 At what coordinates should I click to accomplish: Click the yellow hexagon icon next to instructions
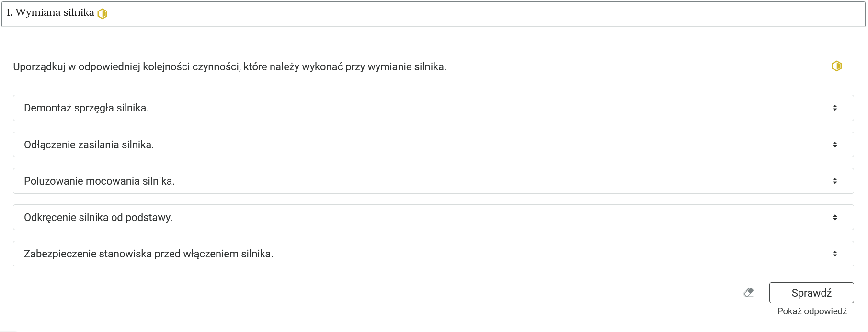coord(836,66)
